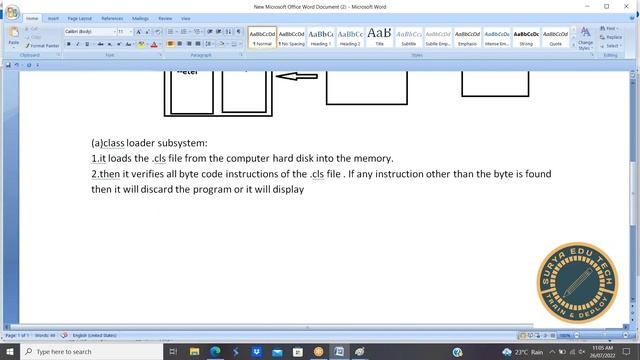Select Align Text Left
Image resolution: width=640 pixels, height=360 pixels.
(170, 44)
